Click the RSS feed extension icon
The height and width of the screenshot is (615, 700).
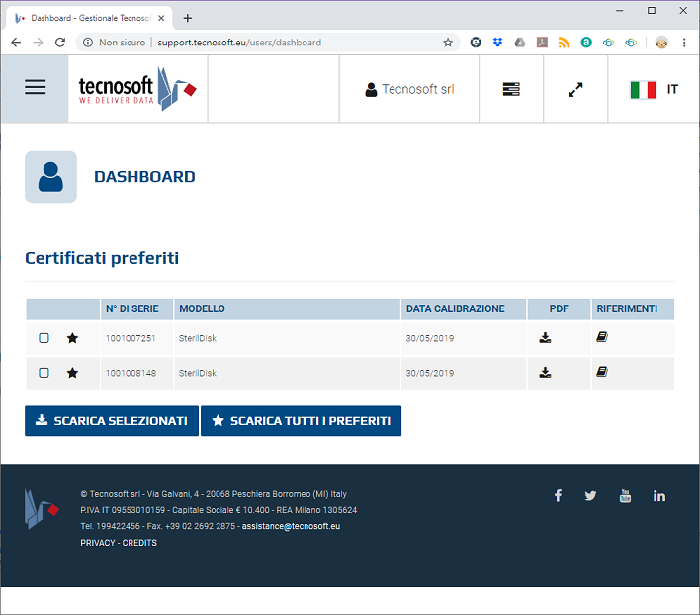pyautogui.click(x=564, y=43)
